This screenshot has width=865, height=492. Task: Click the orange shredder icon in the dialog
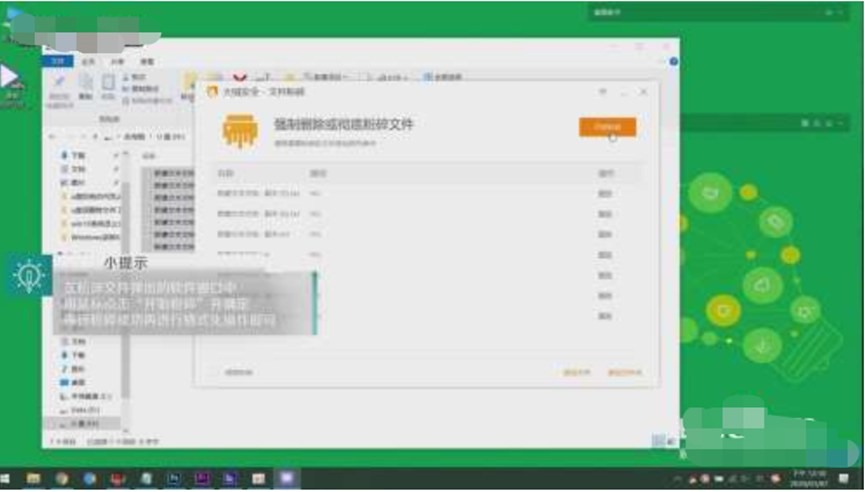pyautogui.click(x=240, y=130)
